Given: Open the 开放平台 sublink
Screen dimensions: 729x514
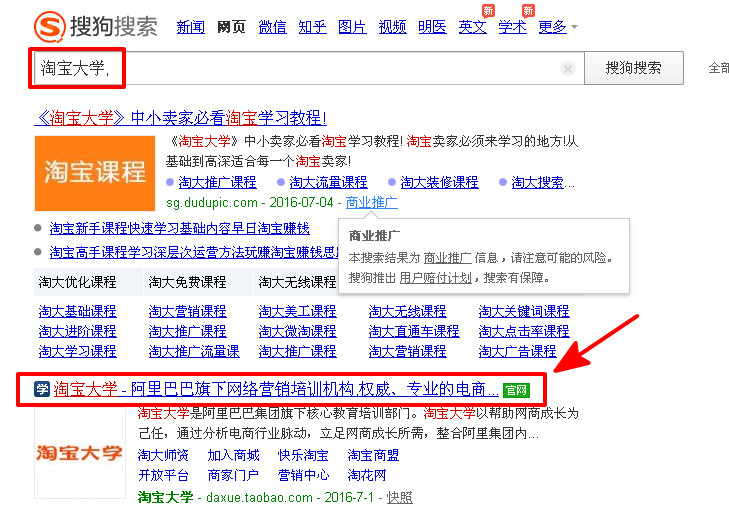Looking at the screenshot, I should tap(163, 475).
